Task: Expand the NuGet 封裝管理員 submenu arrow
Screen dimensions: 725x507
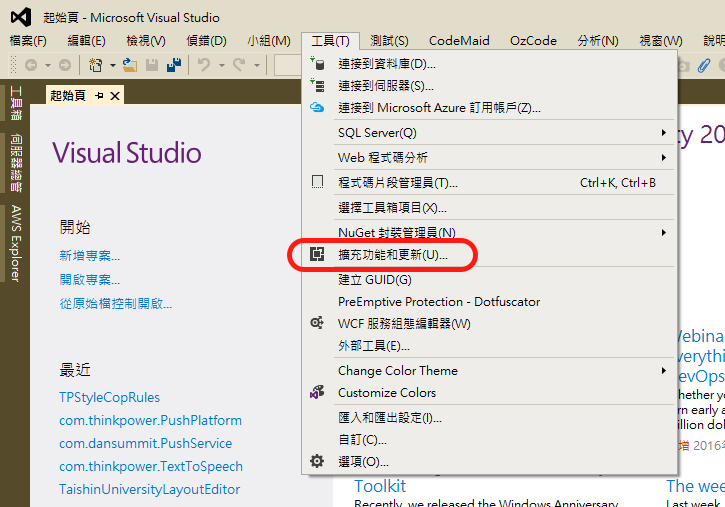Action: (x=664, y=232)
